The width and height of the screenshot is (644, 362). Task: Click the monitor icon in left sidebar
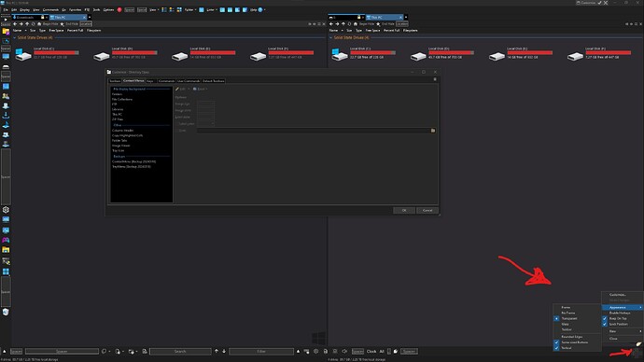(x=6, y=56)
